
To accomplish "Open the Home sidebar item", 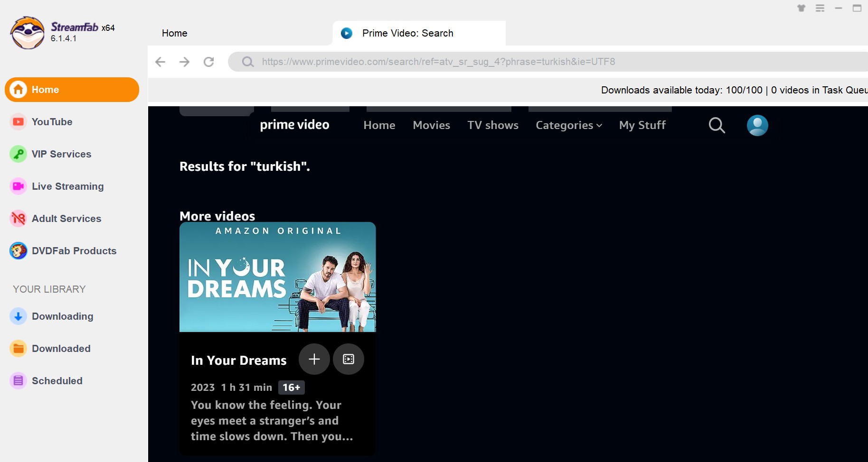I will tap(72, 90).
